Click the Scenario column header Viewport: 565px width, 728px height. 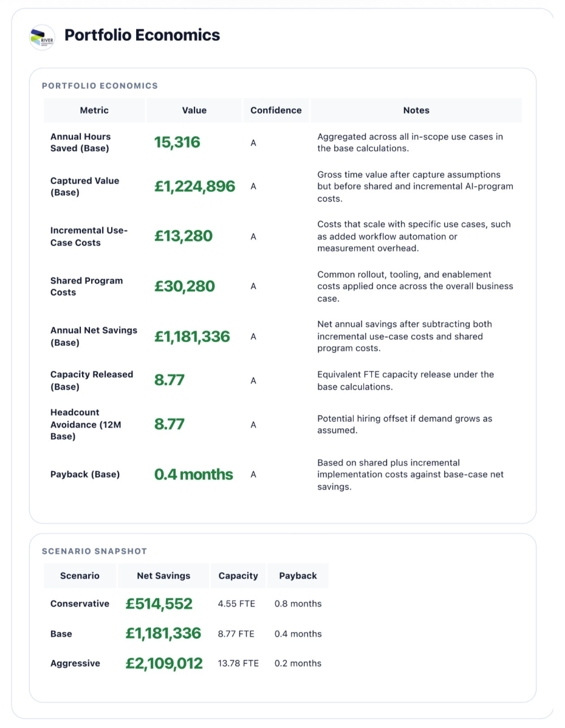coord(80,575)
